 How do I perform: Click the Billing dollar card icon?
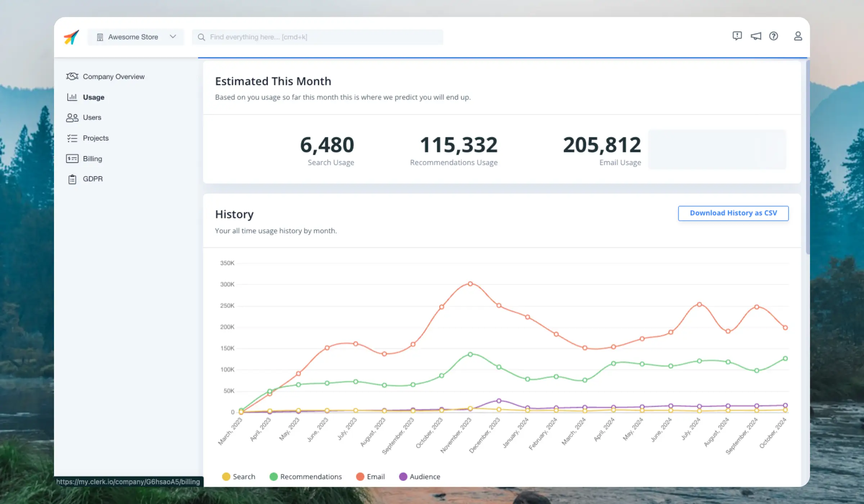(x=72, y=159)
